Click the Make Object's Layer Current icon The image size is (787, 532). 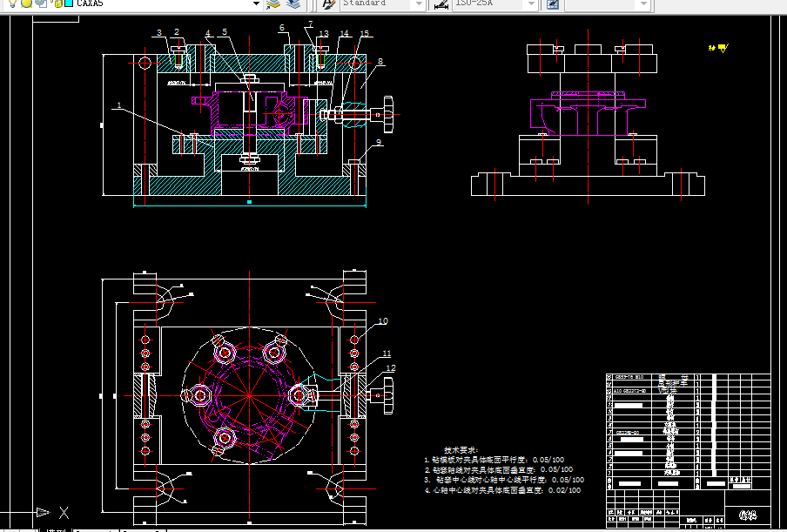(273, 3)
